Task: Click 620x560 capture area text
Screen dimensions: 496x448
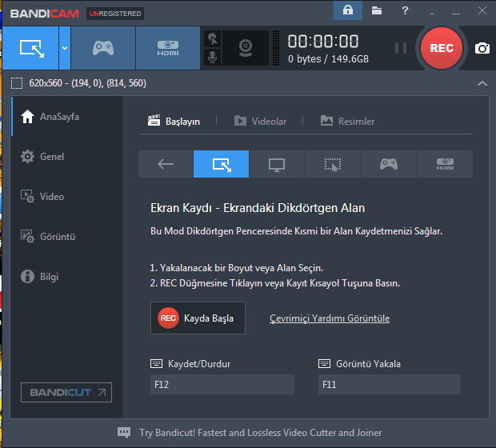Action: coord(88,83)
